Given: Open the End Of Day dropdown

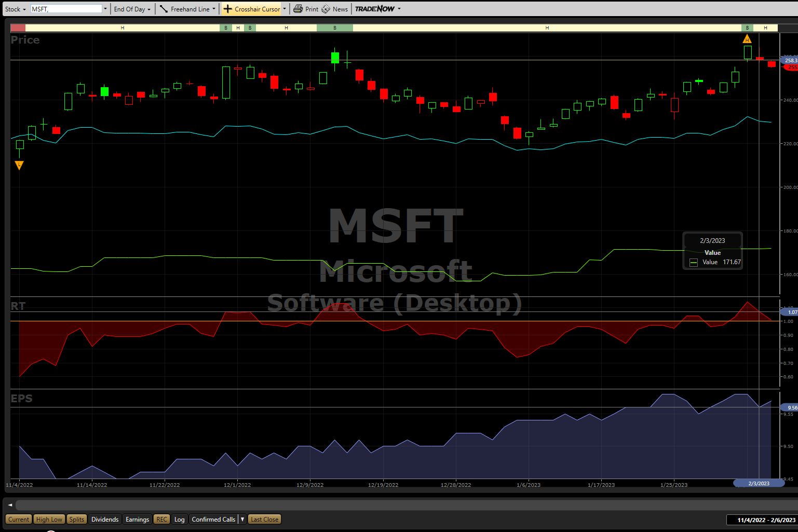Looking at the screenshot, I should (x=132, y=9).
